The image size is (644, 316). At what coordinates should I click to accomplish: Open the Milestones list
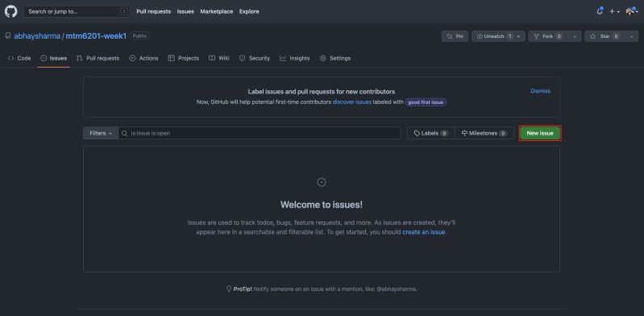(484, 133)
